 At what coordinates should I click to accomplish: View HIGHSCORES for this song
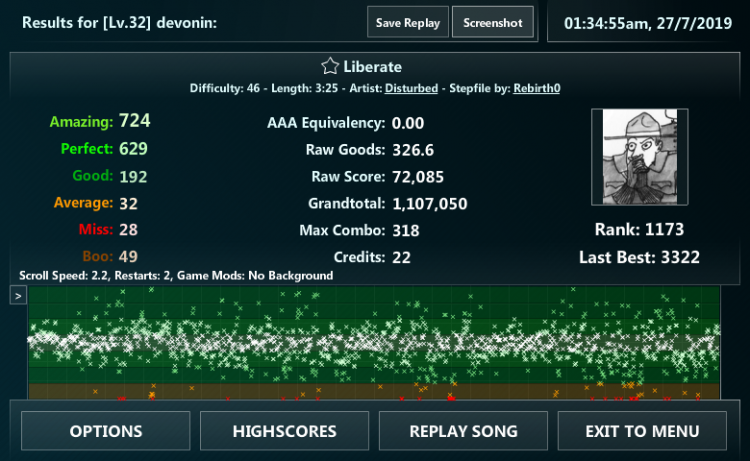284,431
